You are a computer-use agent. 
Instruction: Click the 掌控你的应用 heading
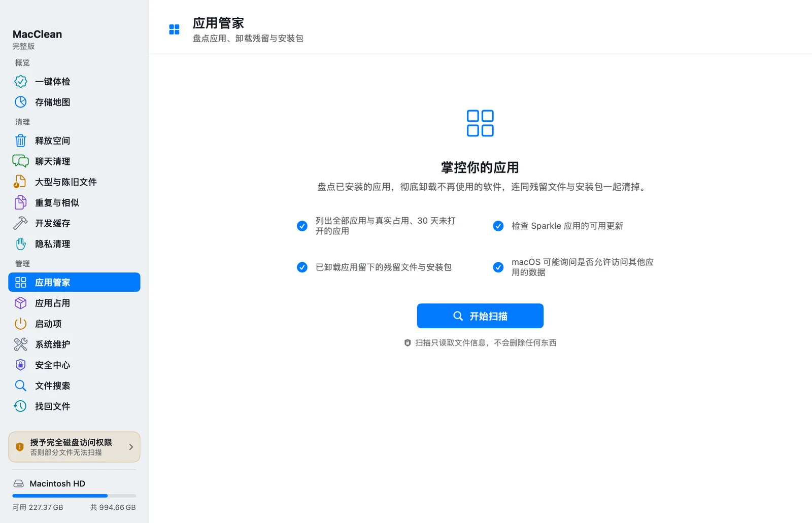point(480,167)
